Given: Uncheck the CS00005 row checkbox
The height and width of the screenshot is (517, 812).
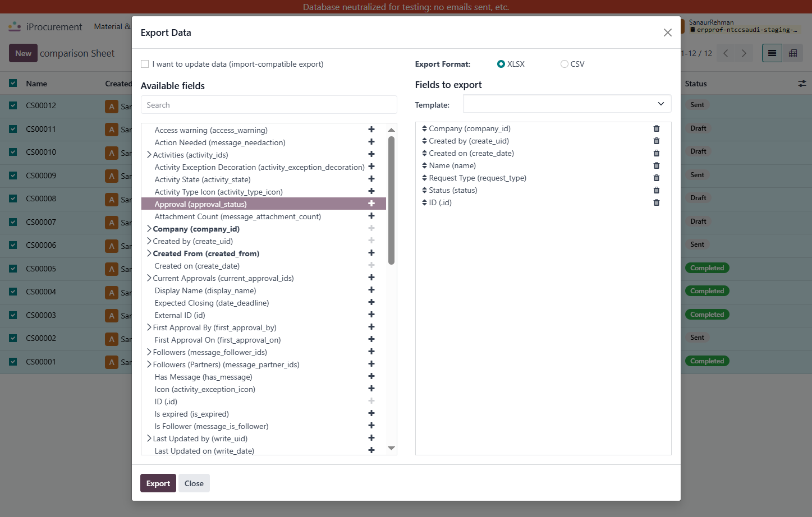Looking at the screenshot, I should click(x=13, y=269).
